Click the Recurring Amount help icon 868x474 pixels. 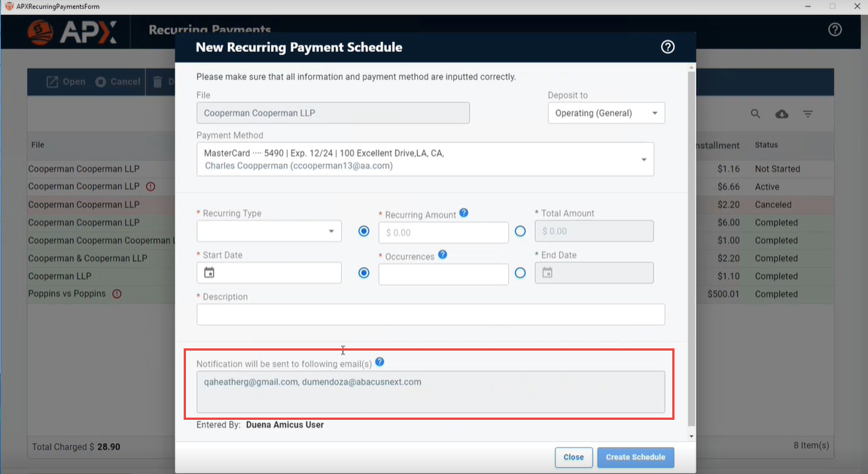(464, 213)
